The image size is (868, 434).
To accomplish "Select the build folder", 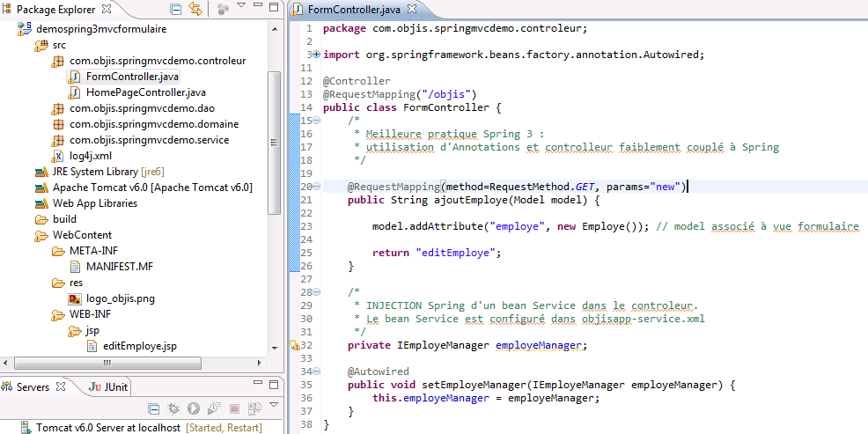I will pyautogui.click(x=64, y=219).
